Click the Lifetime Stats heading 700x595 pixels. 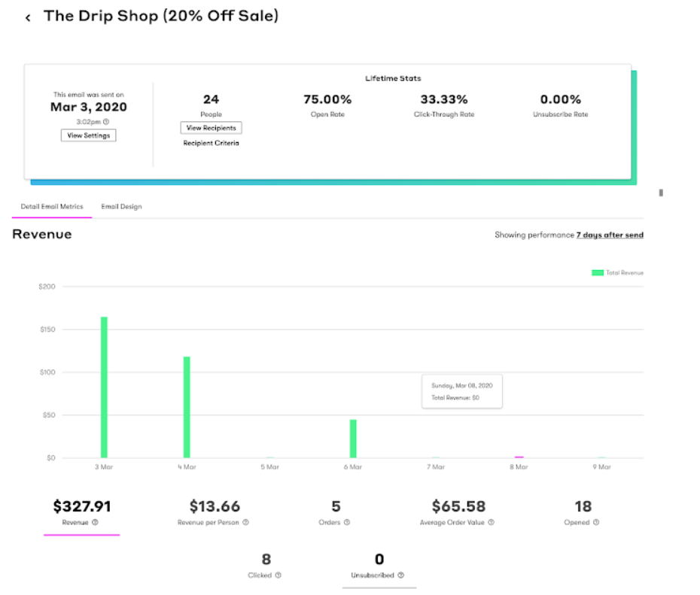393,78
